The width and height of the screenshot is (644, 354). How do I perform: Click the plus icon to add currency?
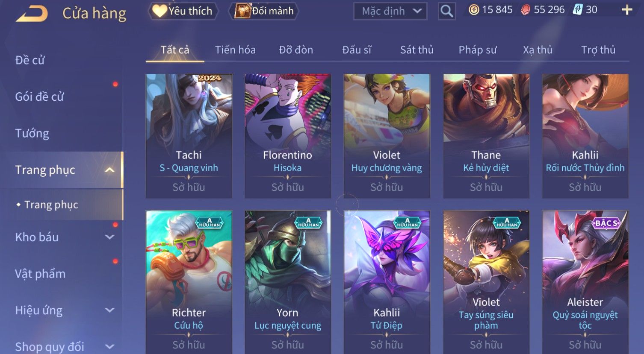(x=627, y=10)
